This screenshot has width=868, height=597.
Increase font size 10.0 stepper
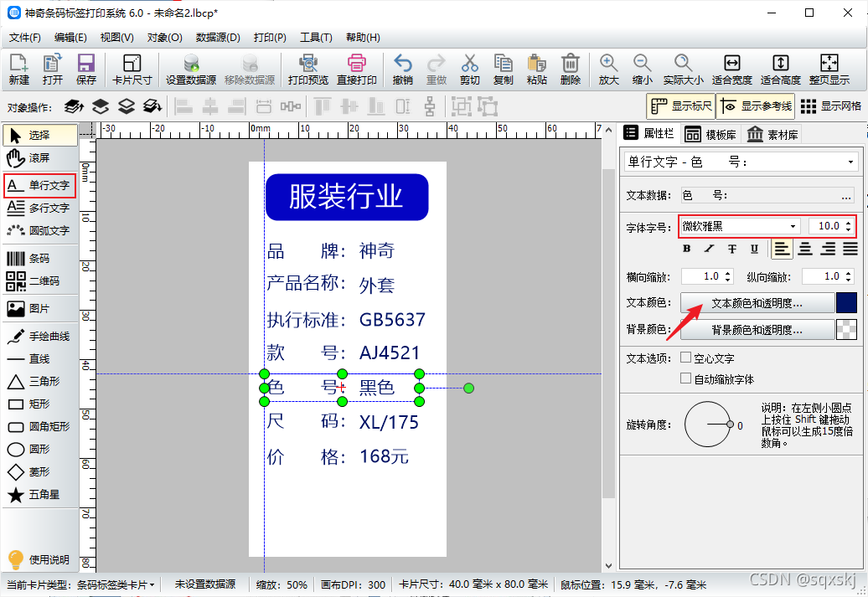coord(848,223)
